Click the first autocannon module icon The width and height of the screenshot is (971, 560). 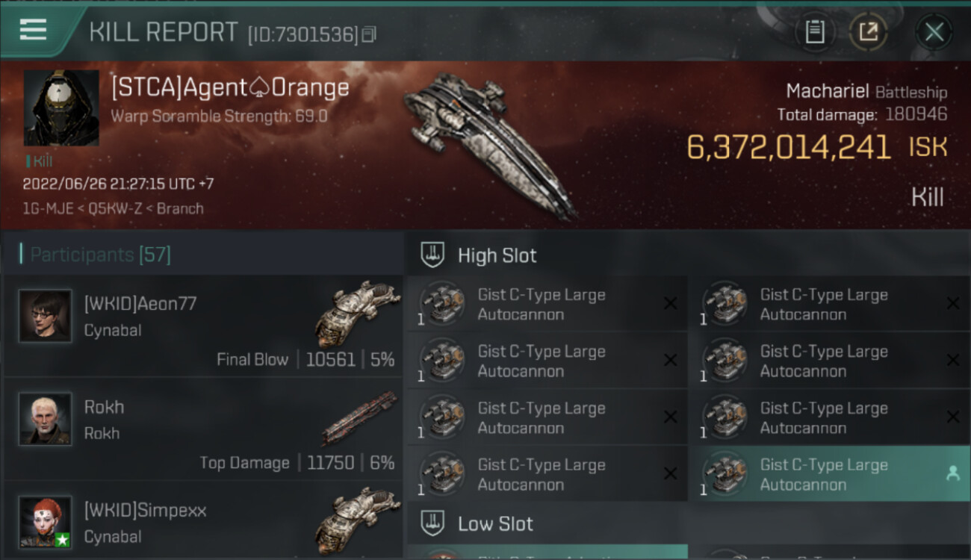click(x=442, y=303)
